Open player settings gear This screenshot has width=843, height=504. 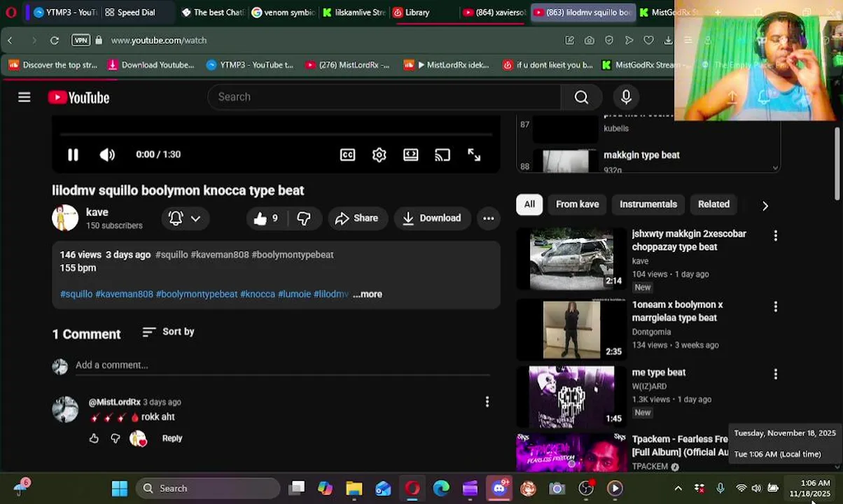(379, 155)
